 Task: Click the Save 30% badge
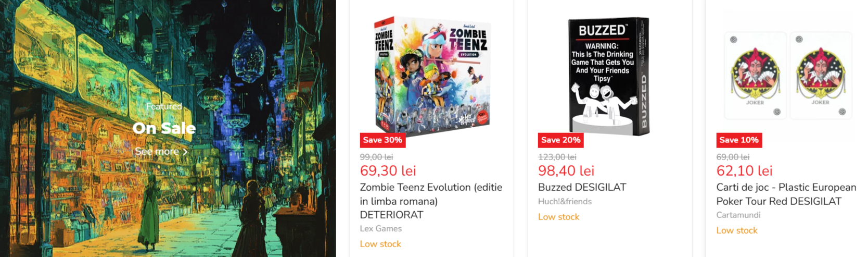click(x=382, y=140)
